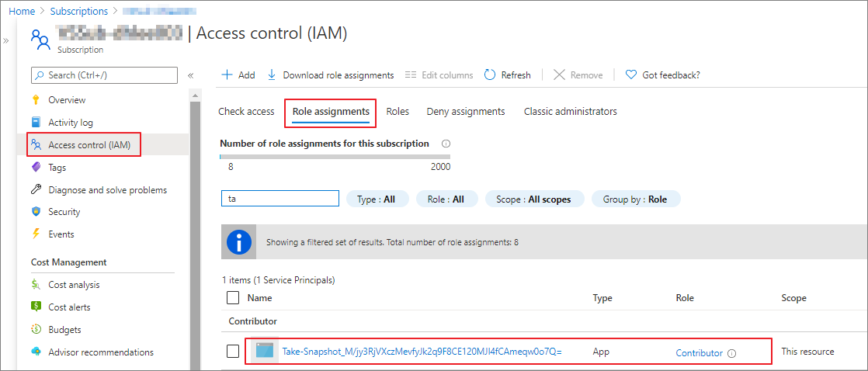Click the Overview key icon

pyautogui.click(x=36, y=100)
